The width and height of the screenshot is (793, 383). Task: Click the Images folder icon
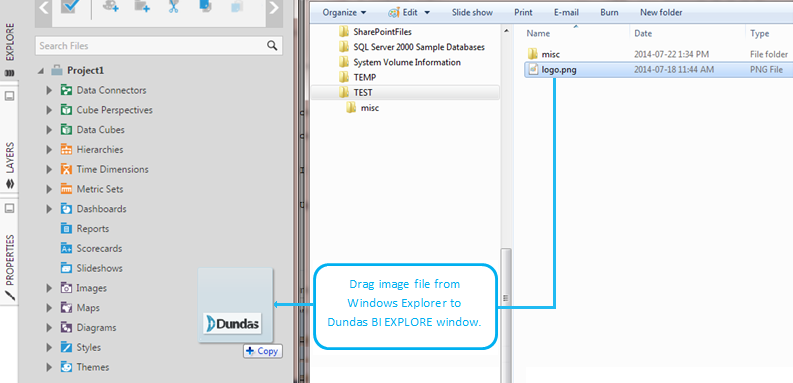66,288
